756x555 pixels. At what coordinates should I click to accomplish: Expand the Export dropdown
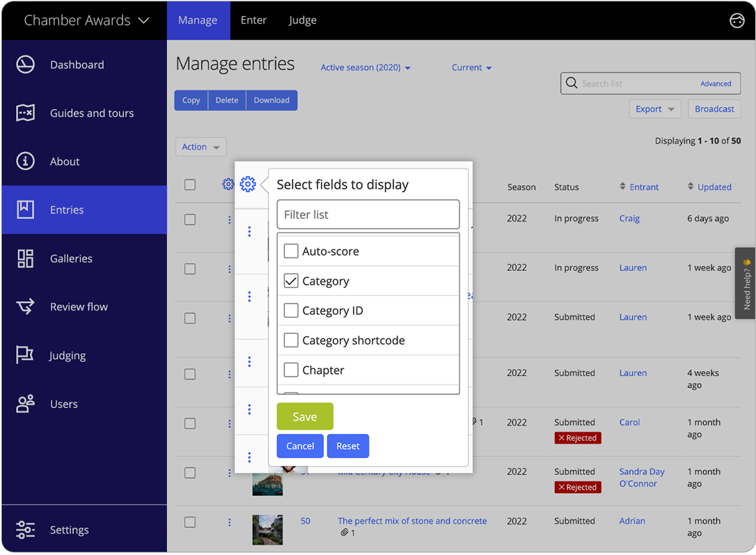tap(654, 109)
